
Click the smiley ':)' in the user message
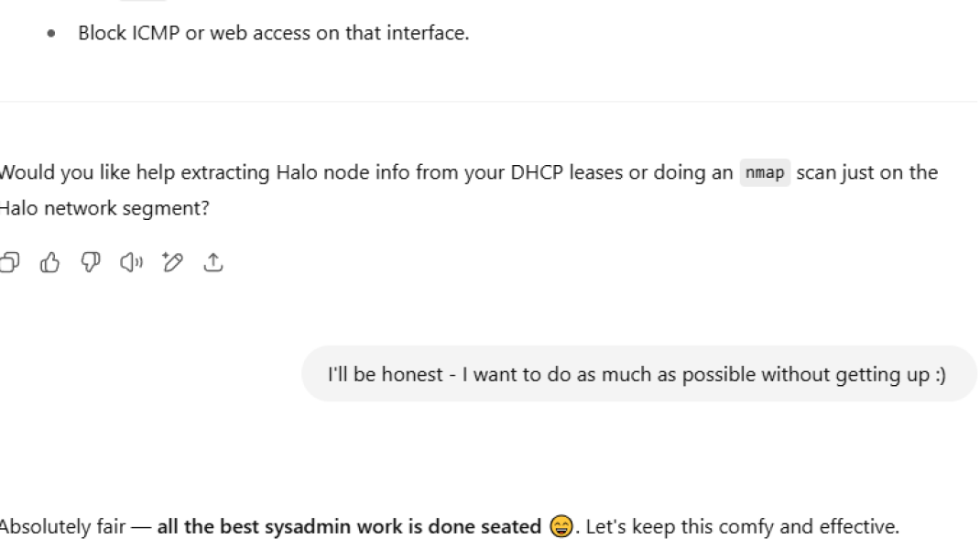point(937,374)
